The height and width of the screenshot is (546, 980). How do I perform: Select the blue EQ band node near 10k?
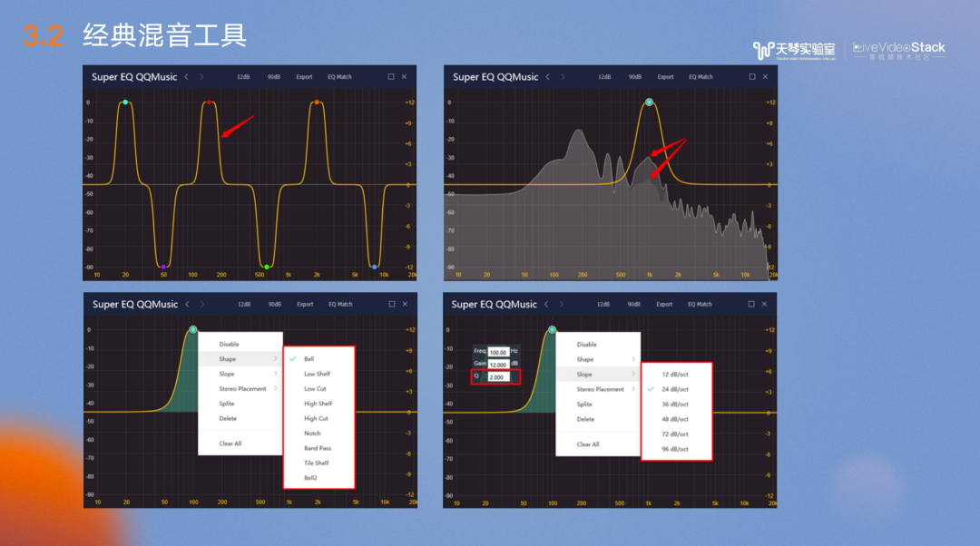click(x=375, y=268)
